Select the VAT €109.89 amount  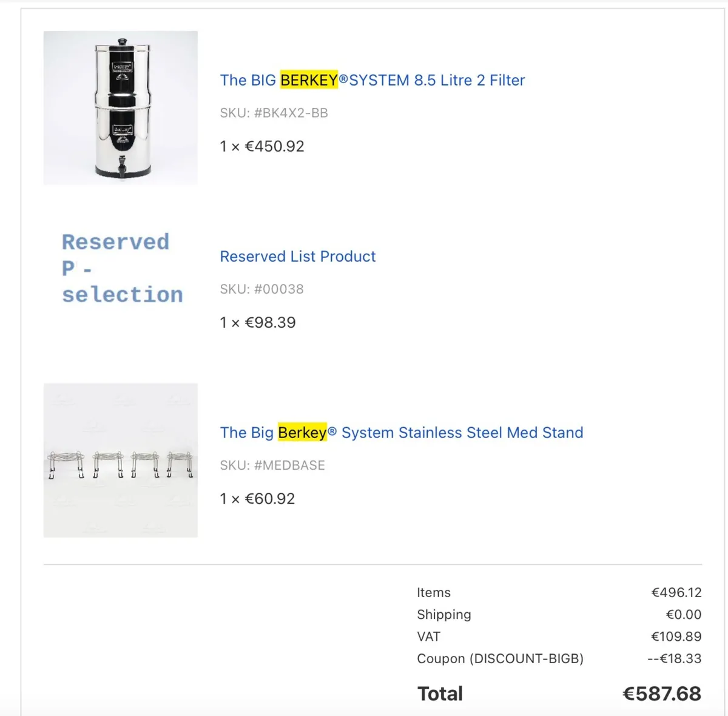675,637
